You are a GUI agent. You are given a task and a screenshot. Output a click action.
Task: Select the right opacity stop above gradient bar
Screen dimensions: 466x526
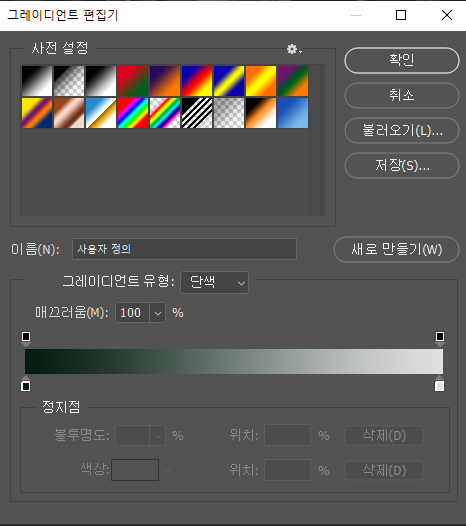point(440,338)
